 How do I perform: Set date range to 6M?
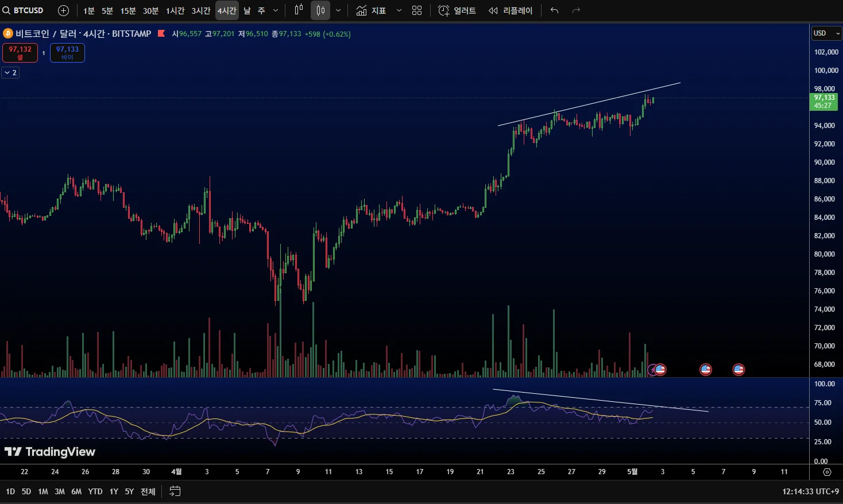tap(76, 491)
